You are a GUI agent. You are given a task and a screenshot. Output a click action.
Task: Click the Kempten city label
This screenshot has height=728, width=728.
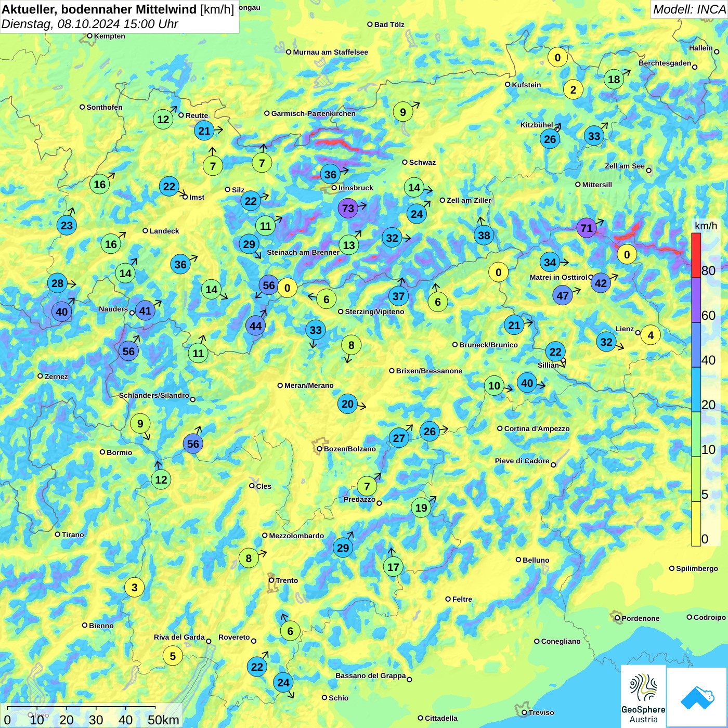tap(109, 36)
